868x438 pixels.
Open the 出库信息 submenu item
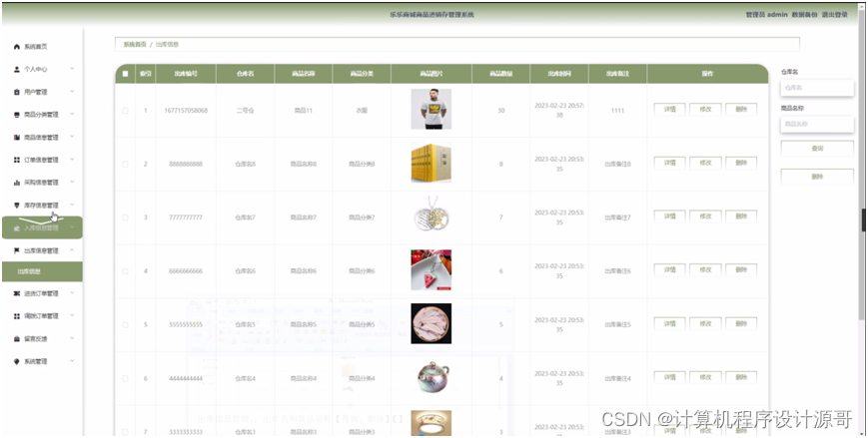(42, 271)
